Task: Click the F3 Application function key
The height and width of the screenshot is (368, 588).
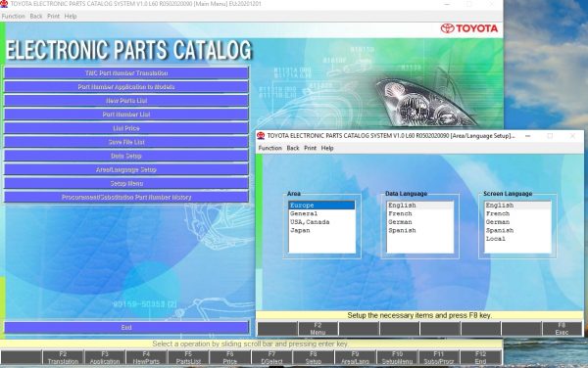Action: pyautogui.click(x=105, y=357)
